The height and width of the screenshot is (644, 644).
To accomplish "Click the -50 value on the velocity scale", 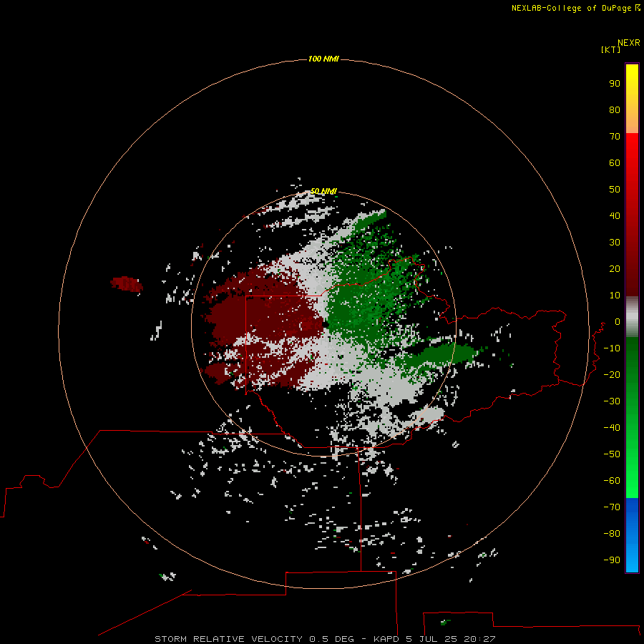I will [612, 454].
